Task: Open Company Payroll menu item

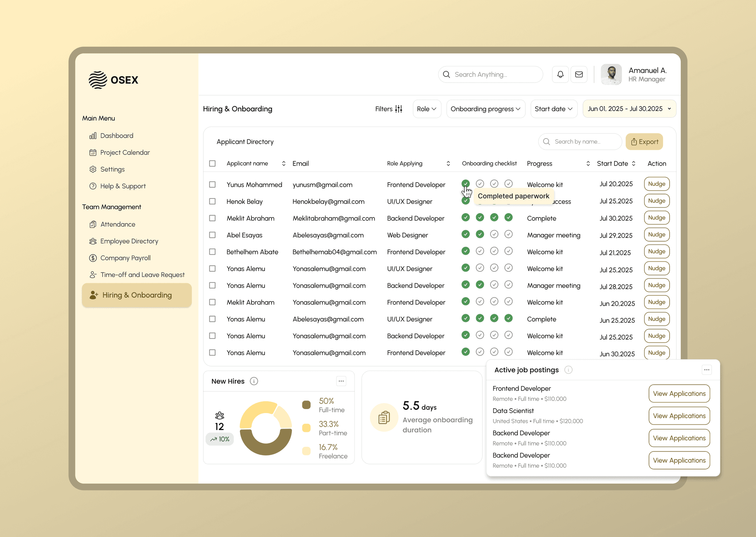Action: click(x=125, y=258)
